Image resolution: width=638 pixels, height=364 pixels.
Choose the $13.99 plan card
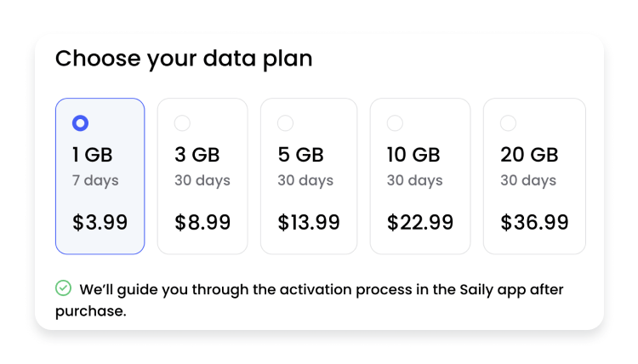pos(309,176)
